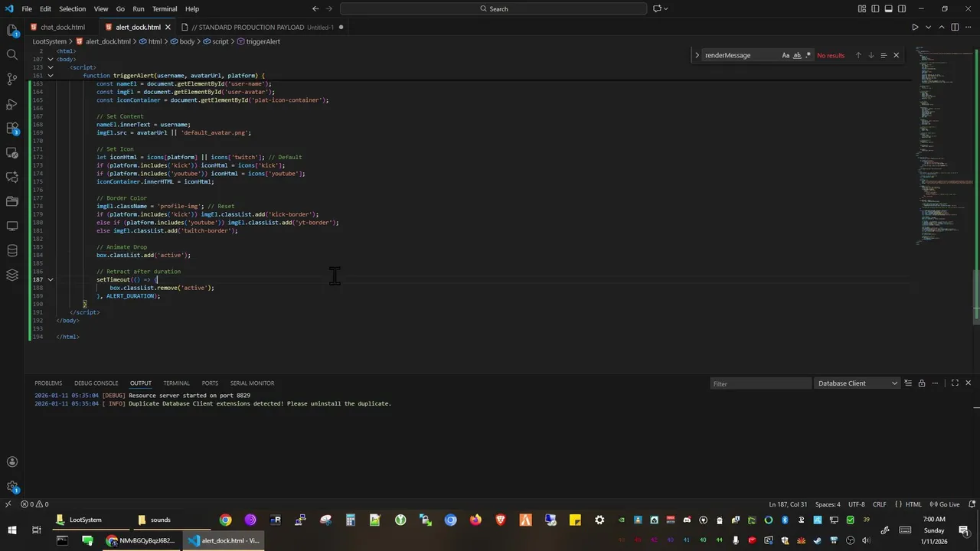Switch to the TERMINAL panel tab
The width and height of the screenshot is (980, 551).
pos(176,383)
